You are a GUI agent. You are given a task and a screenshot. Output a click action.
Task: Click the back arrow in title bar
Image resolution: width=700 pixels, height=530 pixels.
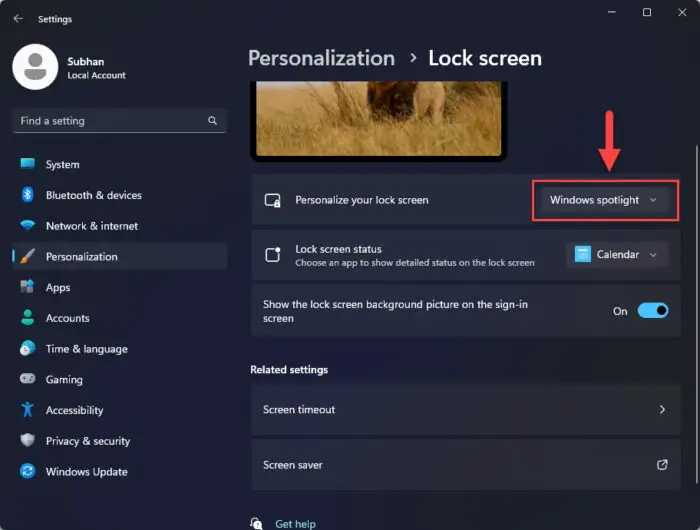tap(18, 18)
